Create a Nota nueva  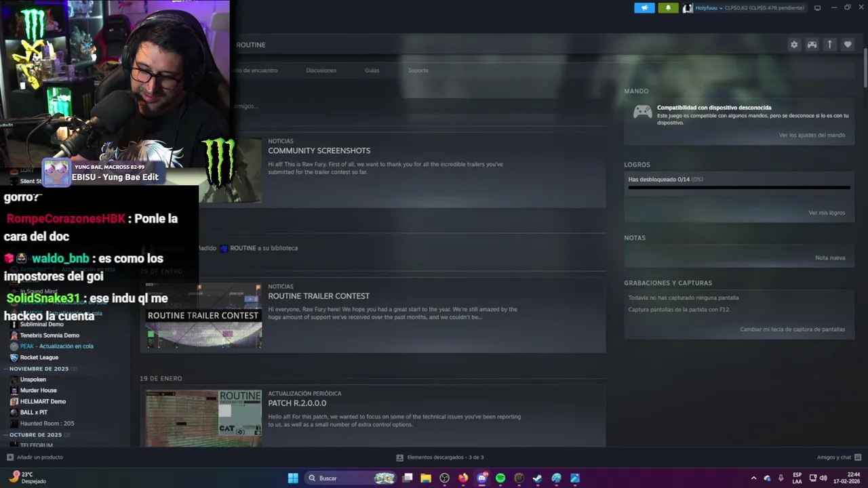pyautogui.click(x=830, y=258)
